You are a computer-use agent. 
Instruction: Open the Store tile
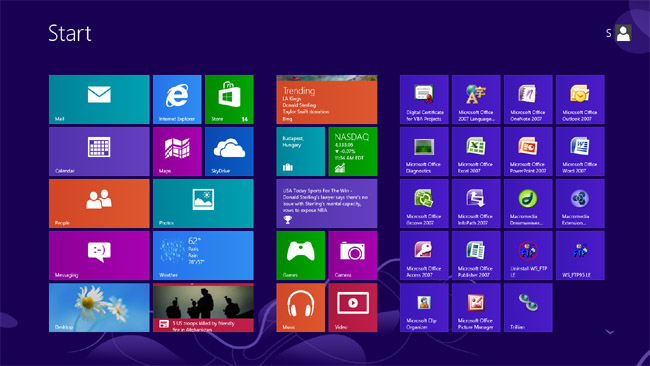(x=229, y=99)
